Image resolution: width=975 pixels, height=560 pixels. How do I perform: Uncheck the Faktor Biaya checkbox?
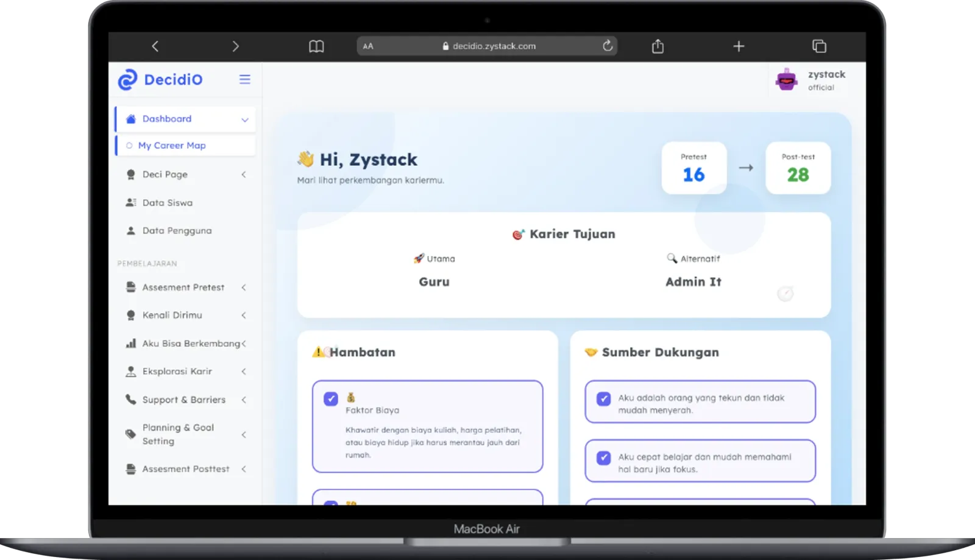coord(331,399)
